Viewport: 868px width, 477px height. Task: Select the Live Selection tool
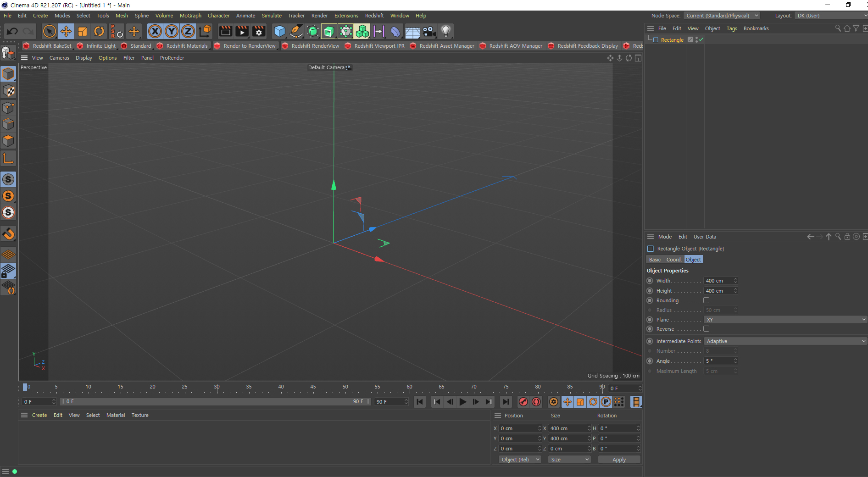pyautogui.click(x=49, y=31)
